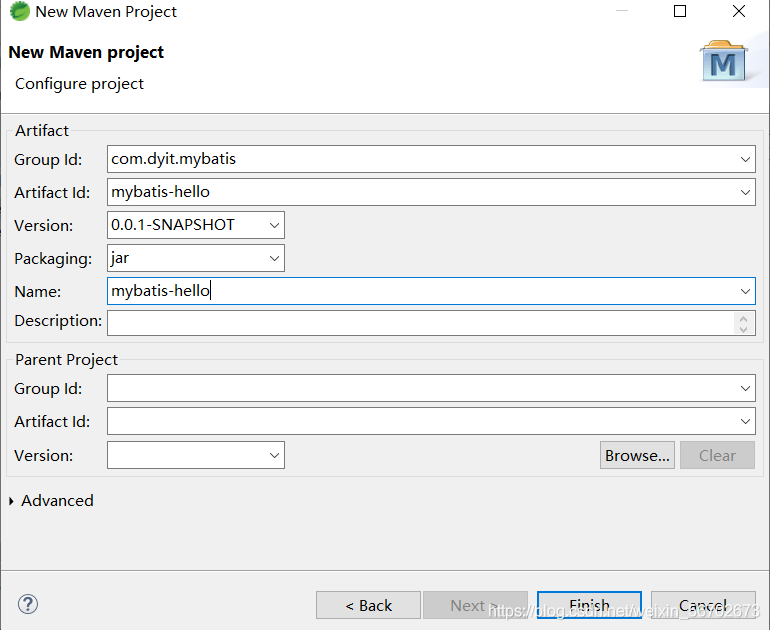Click the Clear button
This screenshot has width=770, height=630.
tap(717, 455)
